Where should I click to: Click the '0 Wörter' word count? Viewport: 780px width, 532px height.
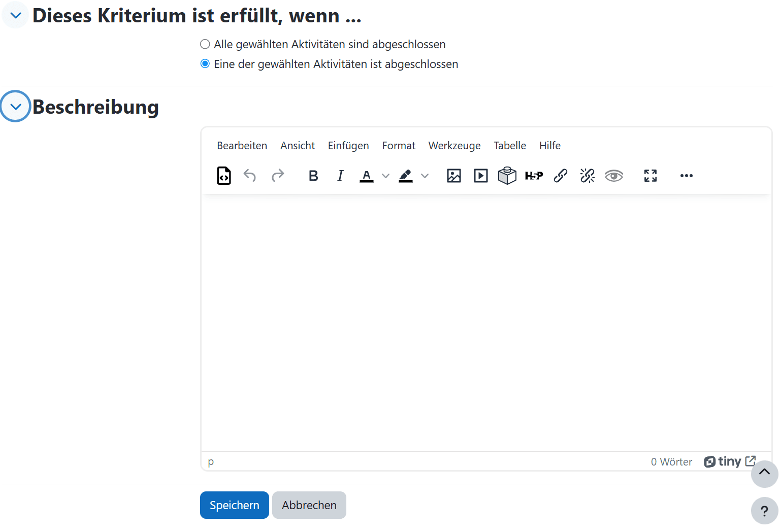(x=671, y=462)
